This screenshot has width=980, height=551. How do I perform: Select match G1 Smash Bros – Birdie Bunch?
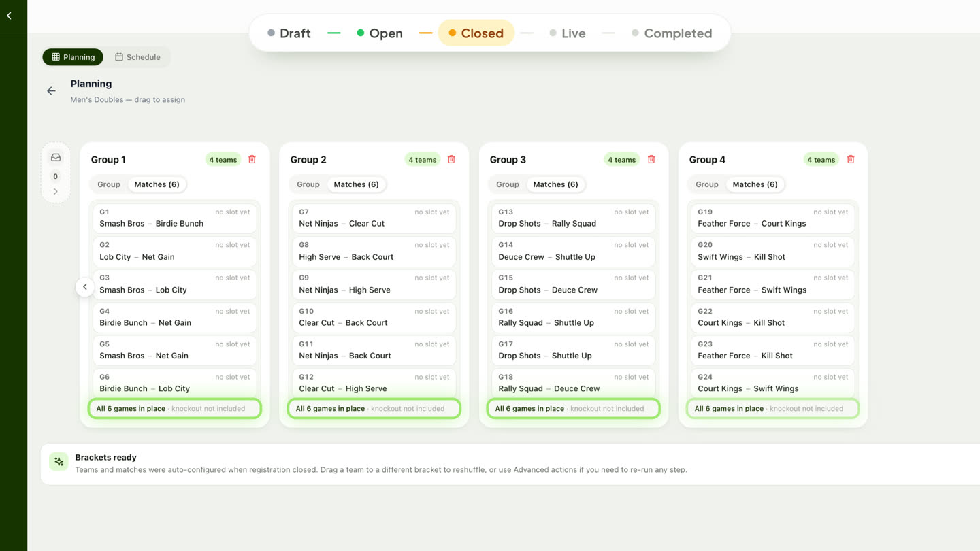pyautogui.click(x=175, y=218)
